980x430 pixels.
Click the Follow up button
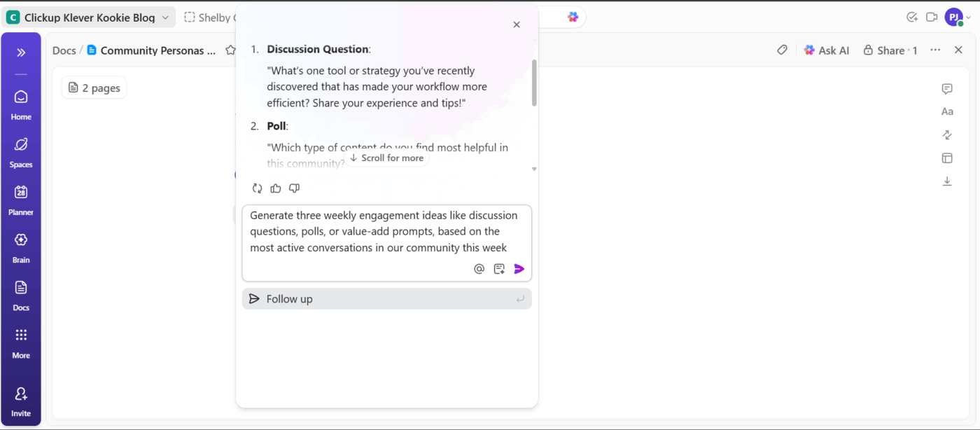(386, 298)
